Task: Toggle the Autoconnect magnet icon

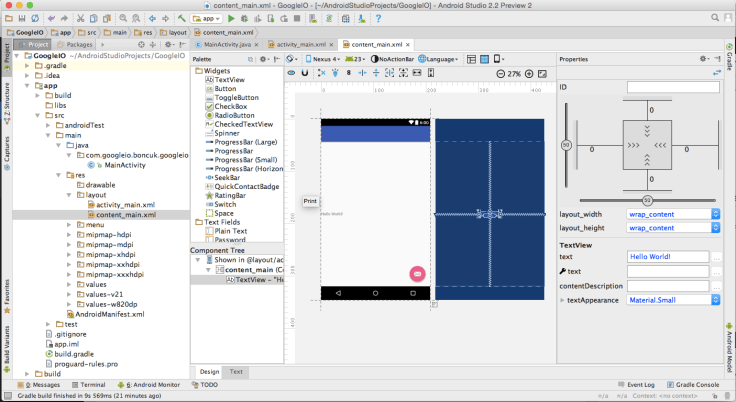Action: [305, 73]
